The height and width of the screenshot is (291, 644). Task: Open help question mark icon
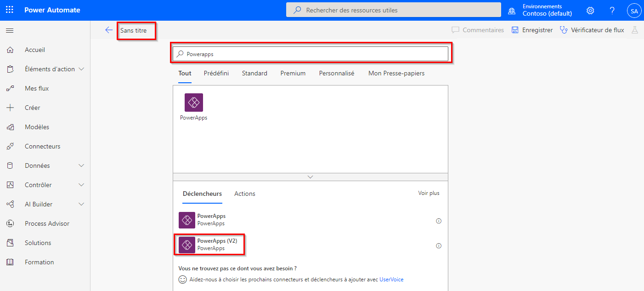tap(612, 11)
